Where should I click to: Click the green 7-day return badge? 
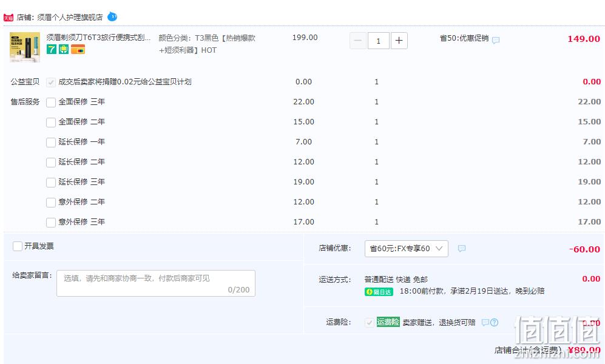pos(52,49)
